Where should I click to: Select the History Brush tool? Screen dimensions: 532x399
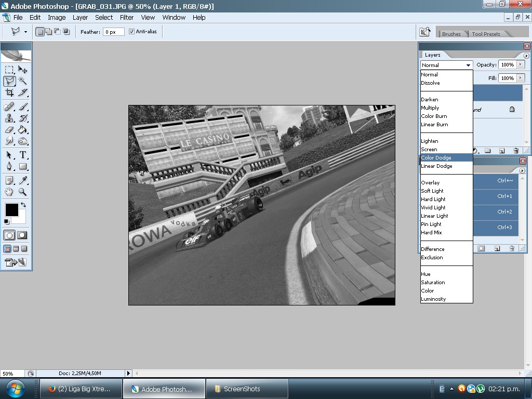[23, 118]
